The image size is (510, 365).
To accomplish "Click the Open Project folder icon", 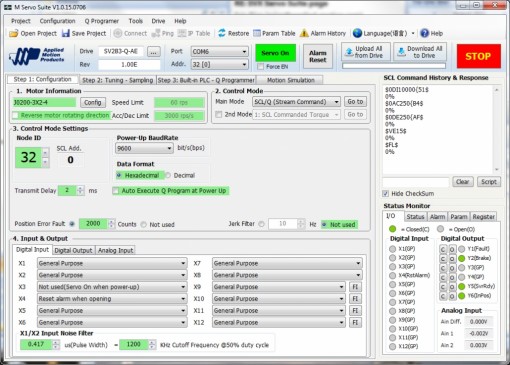I will [14, 33].
